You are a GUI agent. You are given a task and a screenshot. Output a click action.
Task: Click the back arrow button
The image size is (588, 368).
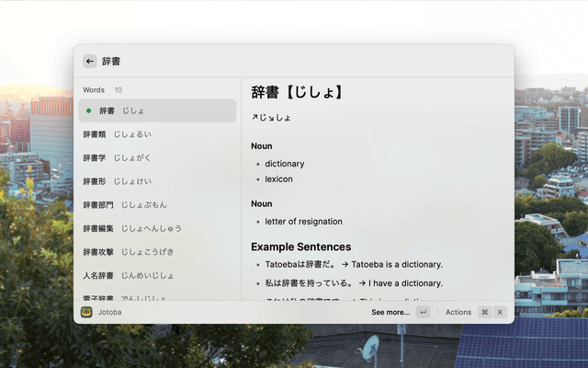pos(90,61)
